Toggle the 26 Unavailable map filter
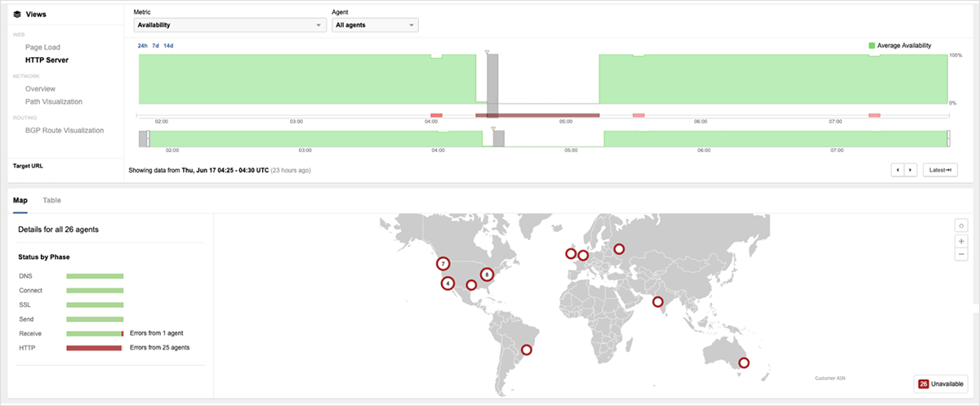980x406 pixels. pyautogui.click(x=942, y=384)
